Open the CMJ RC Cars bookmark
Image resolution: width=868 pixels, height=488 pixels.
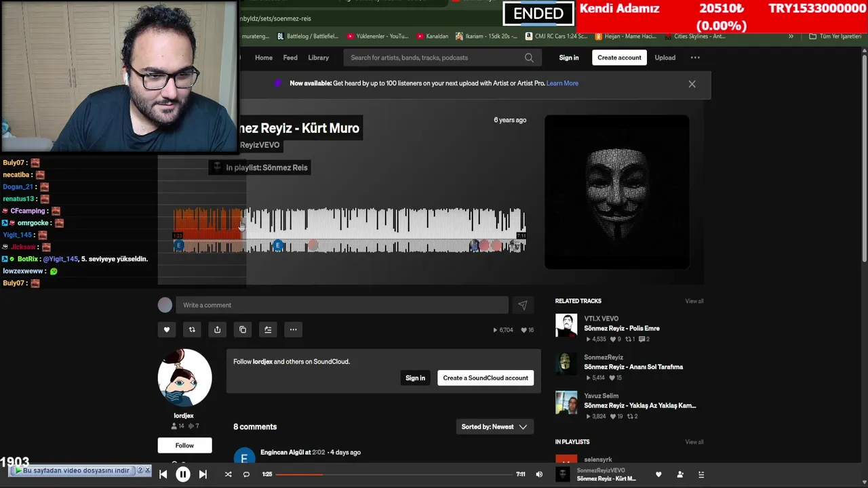[x=556, y=36]
